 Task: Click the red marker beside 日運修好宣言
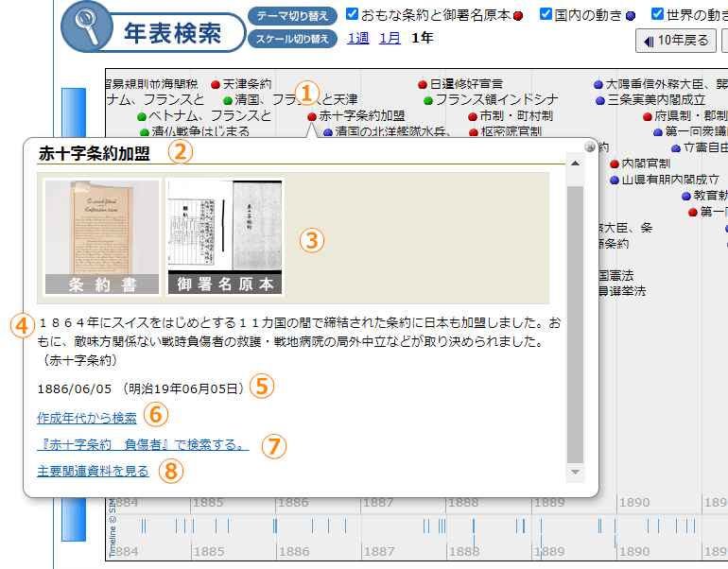coord(423,84)
